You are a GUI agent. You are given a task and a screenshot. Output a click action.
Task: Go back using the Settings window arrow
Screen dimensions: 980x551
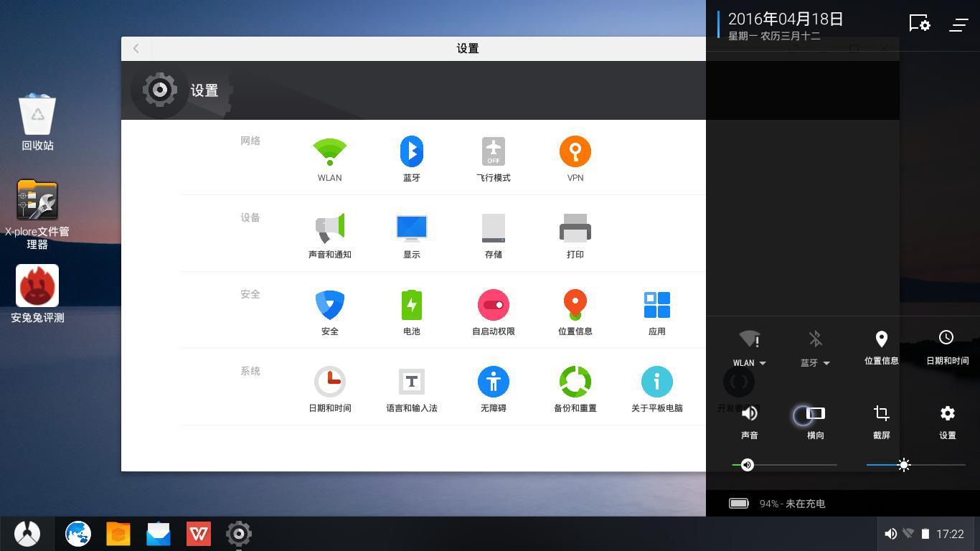[x=136, y=49]
